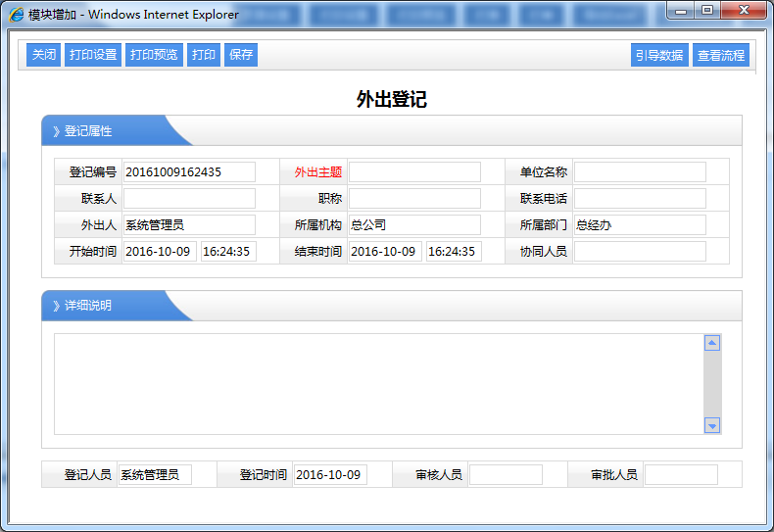
Task: Select the 开始时间 date field
Action: pos(160,252)
